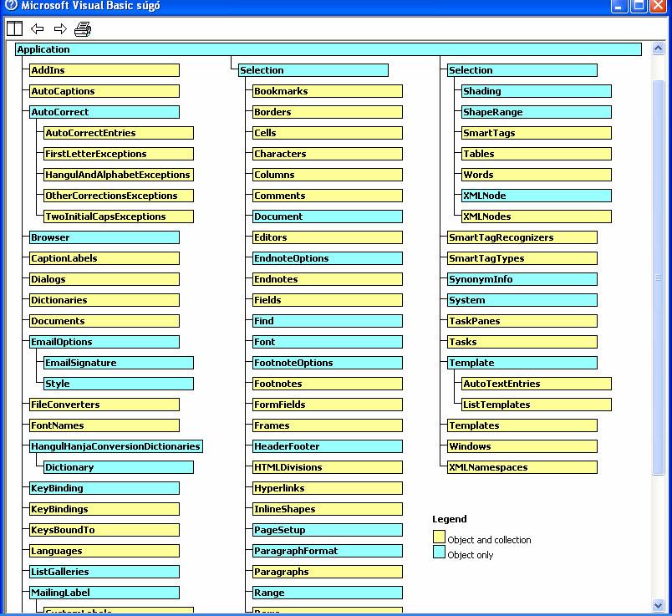Viewport: 672px width, 616px height.
Task: Minimize the Visual Basic help window
Action: pos(619,6)
